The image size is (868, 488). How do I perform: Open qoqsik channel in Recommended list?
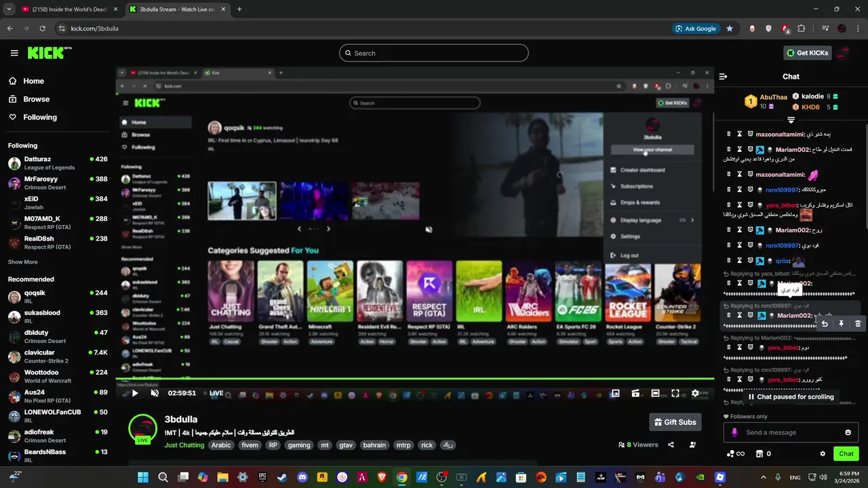[x=58, y=297]
